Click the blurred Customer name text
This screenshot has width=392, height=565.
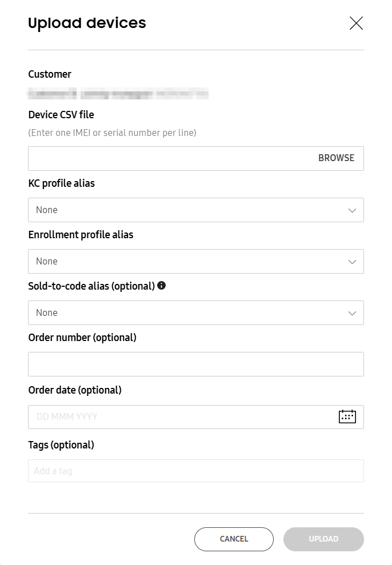pyautogui.click(x=118, y=94)
